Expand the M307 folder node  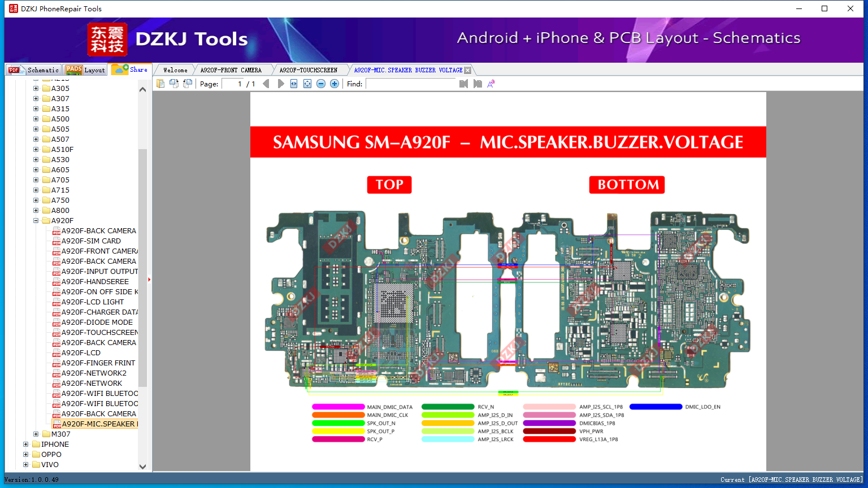36,434
